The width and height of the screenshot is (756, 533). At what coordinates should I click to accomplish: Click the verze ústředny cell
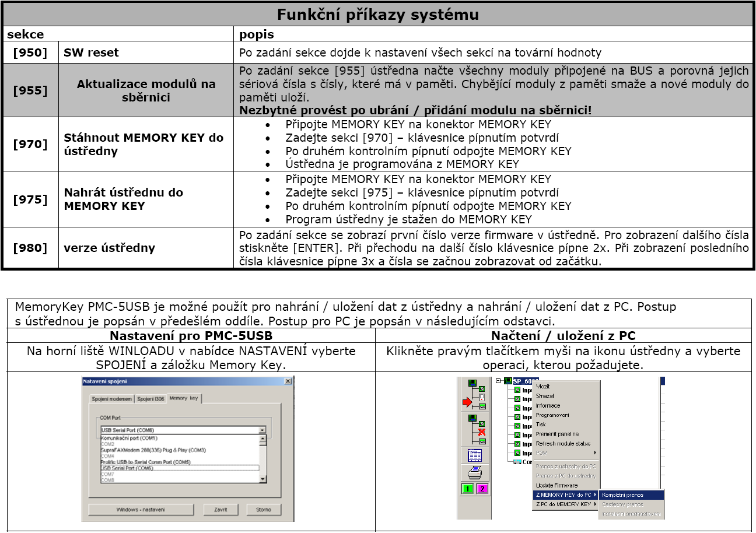tap(146, 248)
